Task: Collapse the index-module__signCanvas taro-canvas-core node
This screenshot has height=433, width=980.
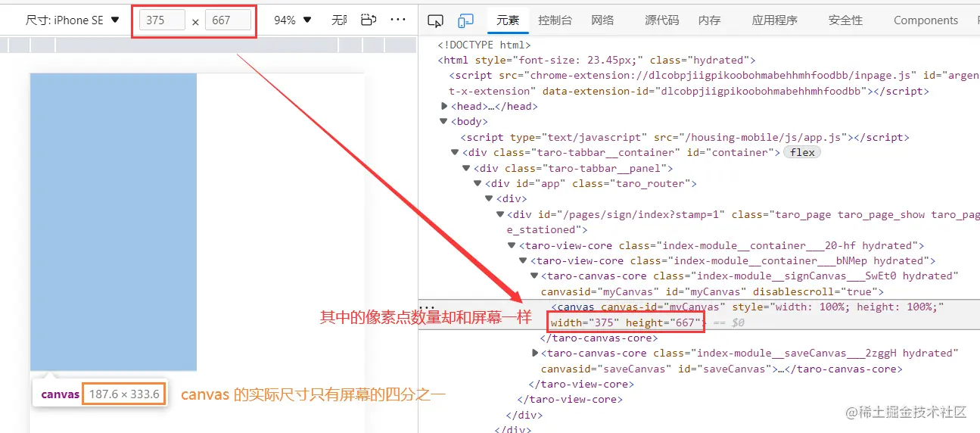Action: 534,276
